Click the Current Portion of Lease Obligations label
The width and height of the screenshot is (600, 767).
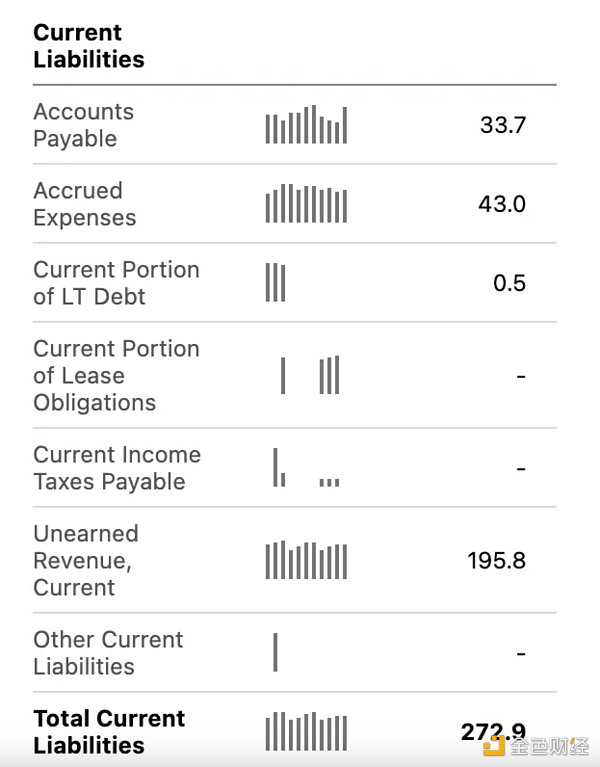(x=116, y=375)
